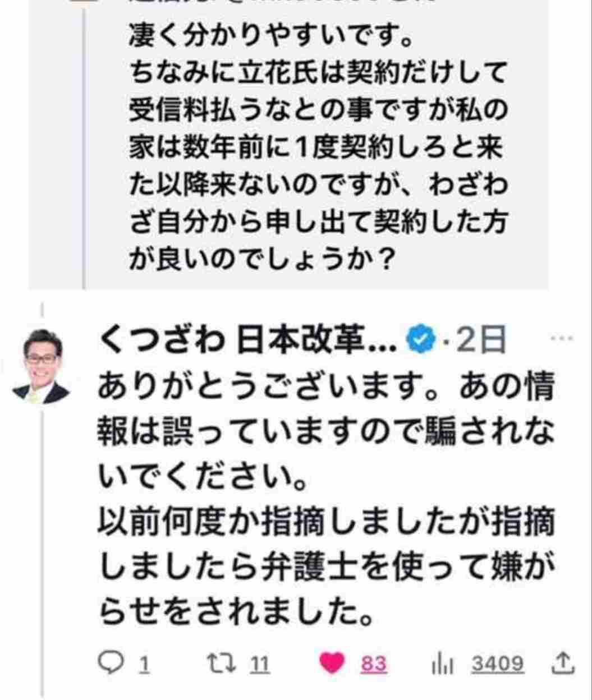This screenshot has height=700, width=592.
Task: Click the reply count 1
Action: click(x=144, y=665)
